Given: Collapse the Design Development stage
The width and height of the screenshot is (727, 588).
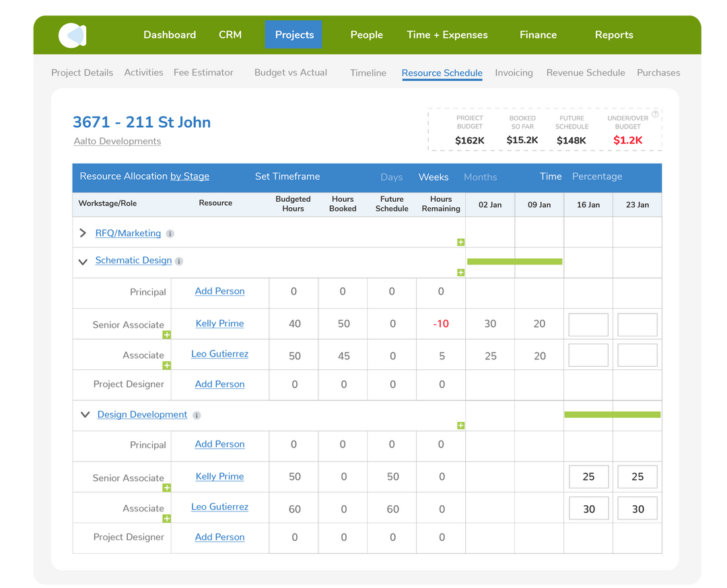Looking at the screenshot, I should (x=85, y=414).
